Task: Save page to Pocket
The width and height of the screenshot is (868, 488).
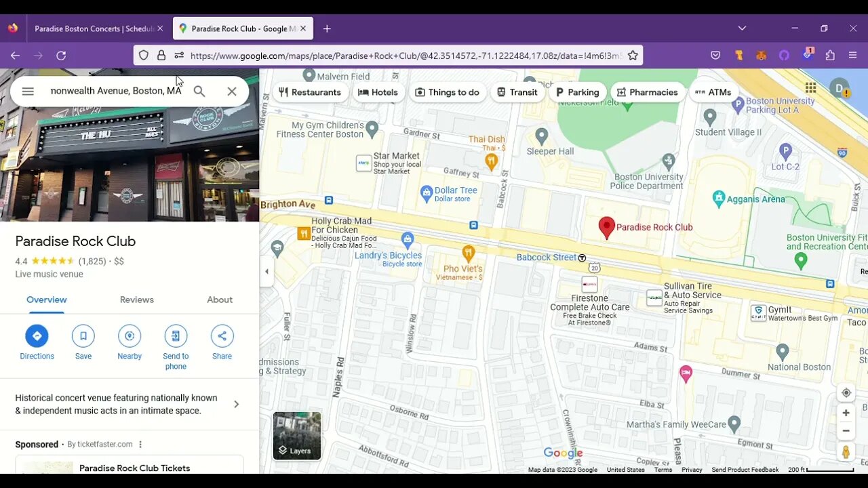Action: [x=715, y=56]
